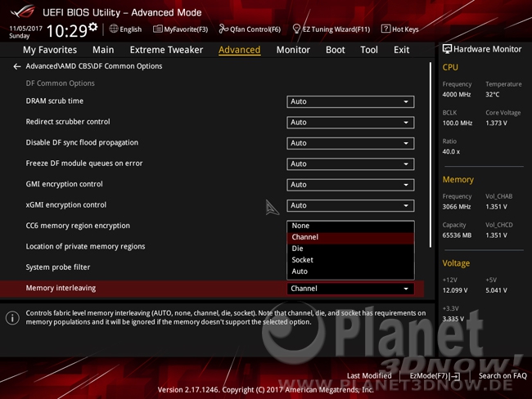The image size is (532, 399).
Task: Click the 11/05/2017 date
Action: click(25, 29)
